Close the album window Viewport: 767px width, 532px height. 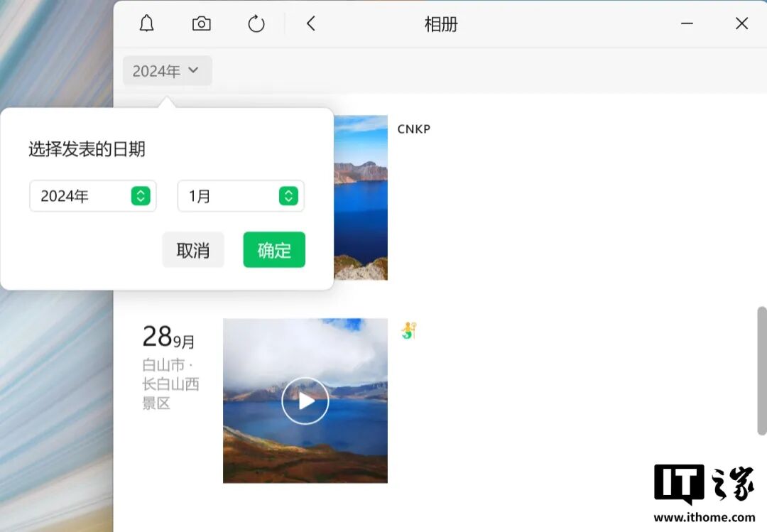click(741, 24)
